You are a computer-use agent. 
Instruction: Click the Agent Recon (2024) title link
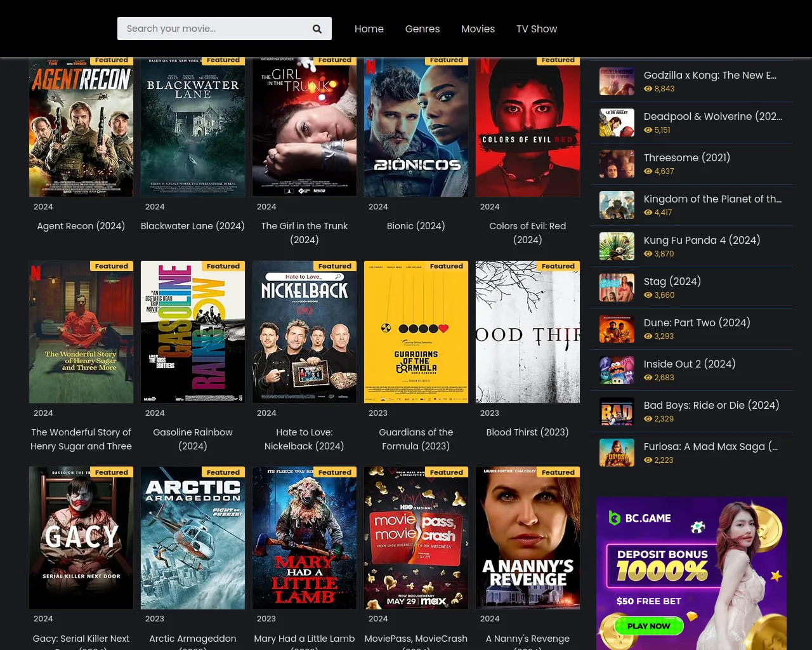pyautogui.click(x=81, y=226)
